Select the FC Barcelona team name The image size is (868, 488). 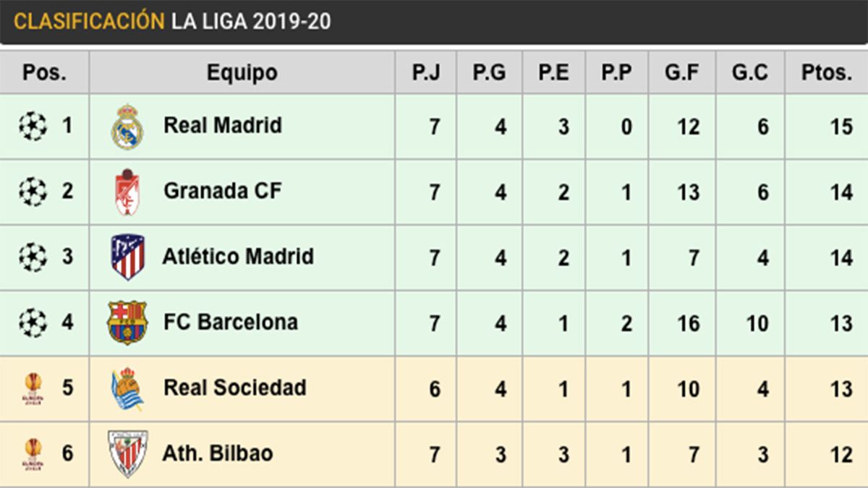point(231,322)
